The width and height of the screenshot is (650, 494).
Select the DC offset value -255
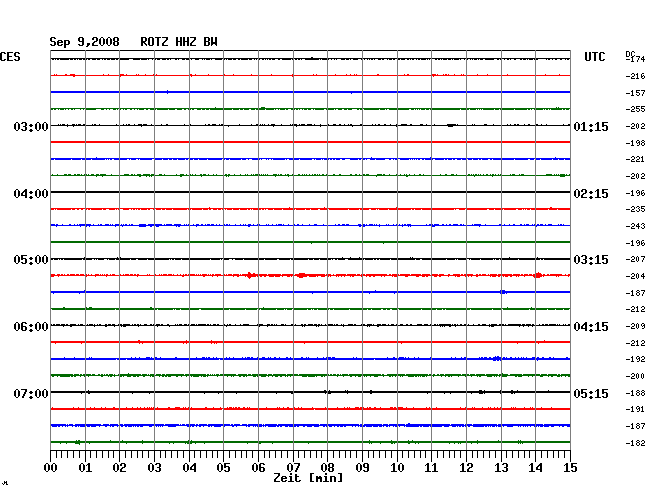[635, 109]
